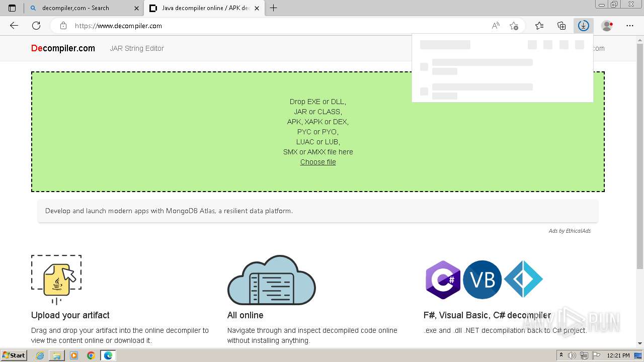This screenshot has width=644, height=362.
Task: Show hidden system tray icons
Action: coord(561,355)
